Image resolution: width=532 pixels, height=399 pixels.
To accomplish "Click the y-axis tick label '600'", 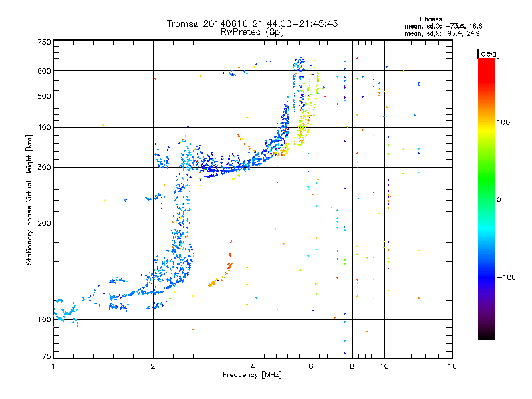I will pos(44,71).
